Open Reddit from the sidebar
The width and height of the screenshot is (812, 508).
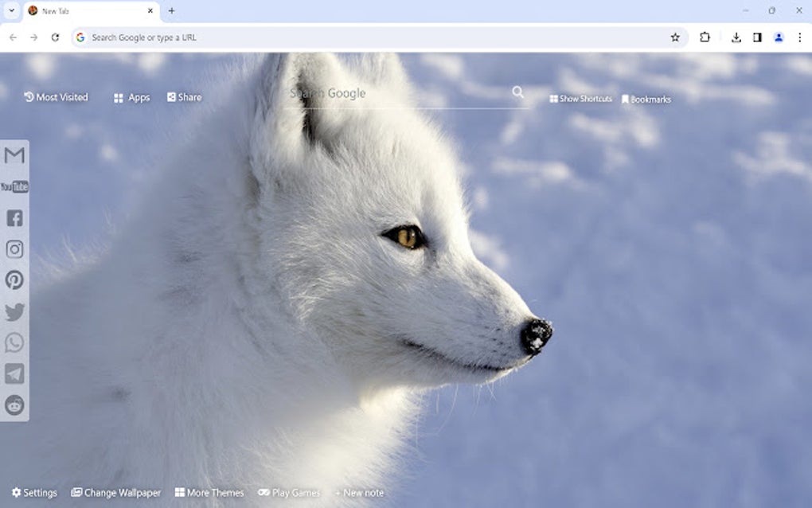[x=14, y=404]
